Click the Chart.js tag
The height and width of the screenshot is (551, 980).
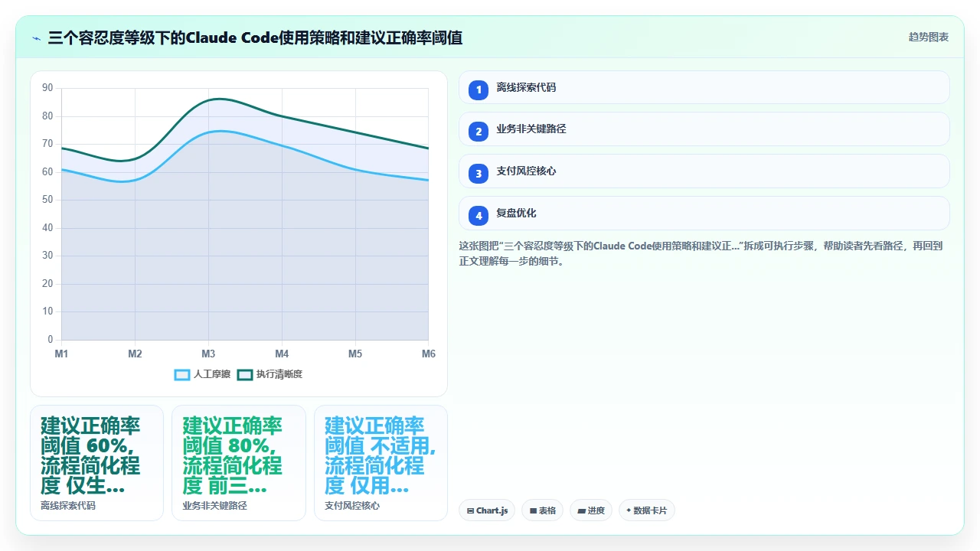(x=487, y=510)
